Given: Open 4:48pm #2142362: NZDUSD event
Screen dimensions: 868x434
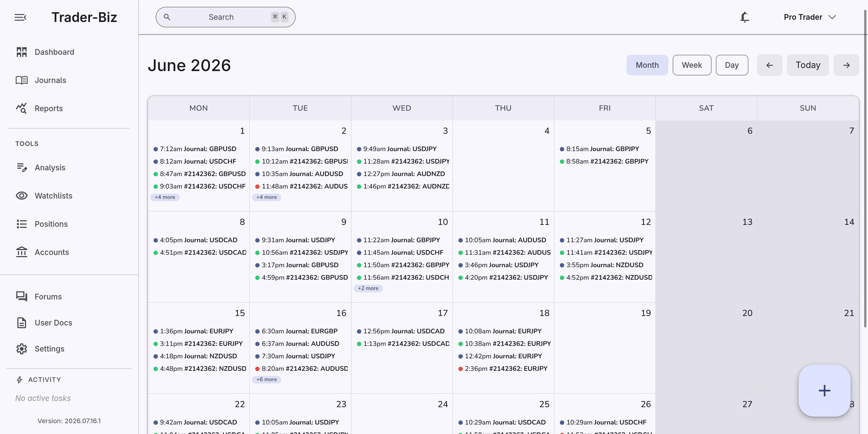Looking at the screenshot, I should click(199, 369).
